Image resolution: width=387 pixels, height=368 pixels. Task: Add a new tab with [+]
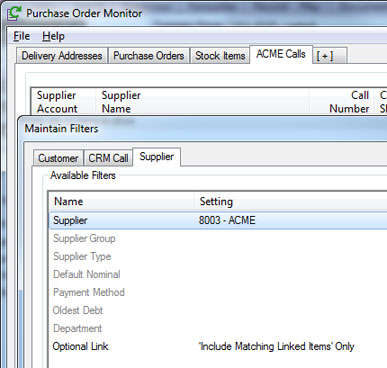(x=330, y=56)
